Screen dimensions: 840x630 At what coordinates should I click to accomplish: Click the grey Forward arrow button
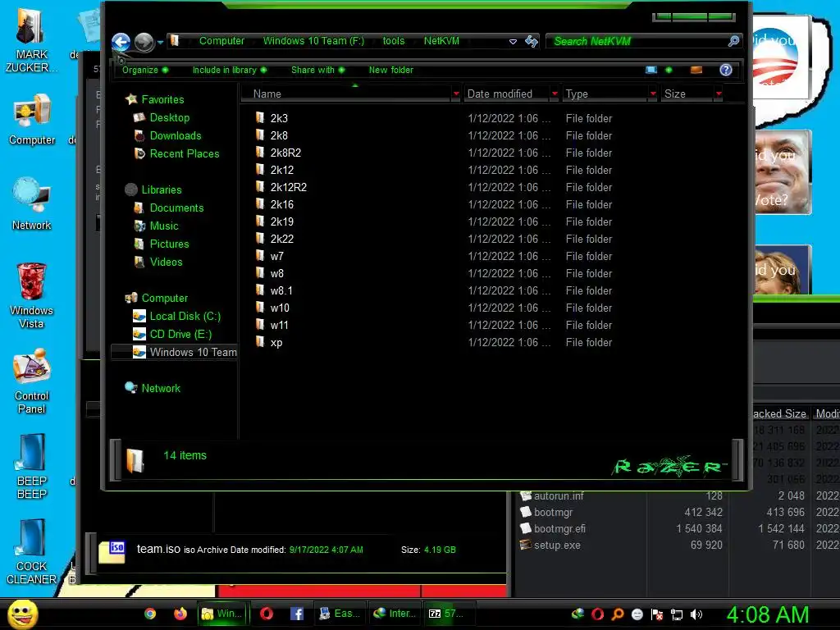tap(144, 42)
